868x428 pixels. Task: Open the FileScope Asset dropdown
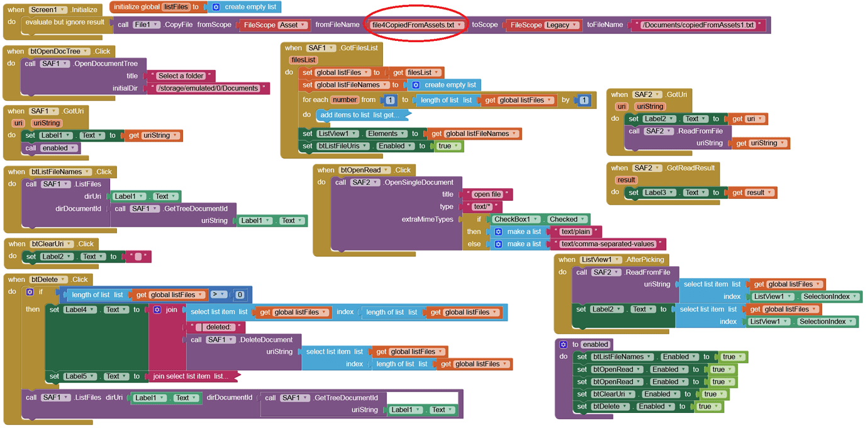pyautogui.click(x=303, y=25)
